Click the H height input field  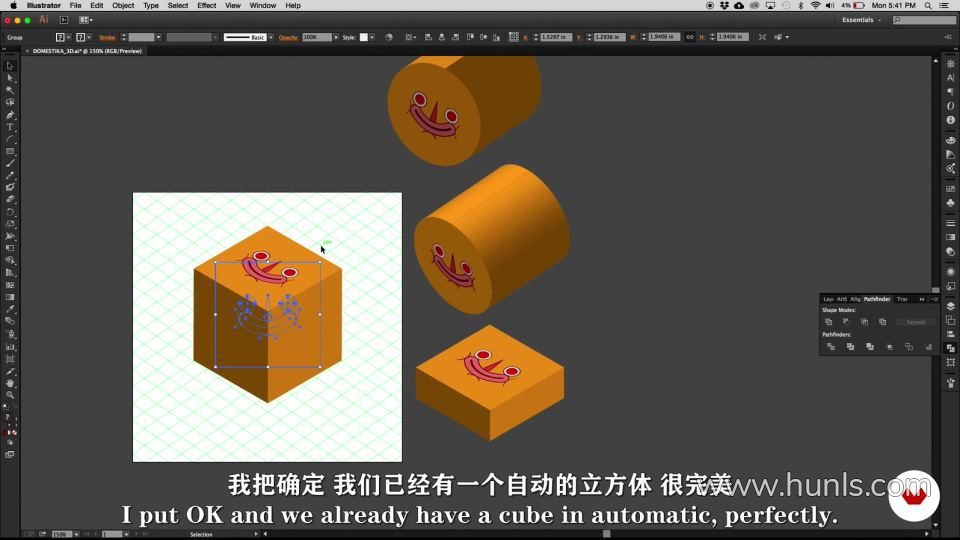[732, 37]
